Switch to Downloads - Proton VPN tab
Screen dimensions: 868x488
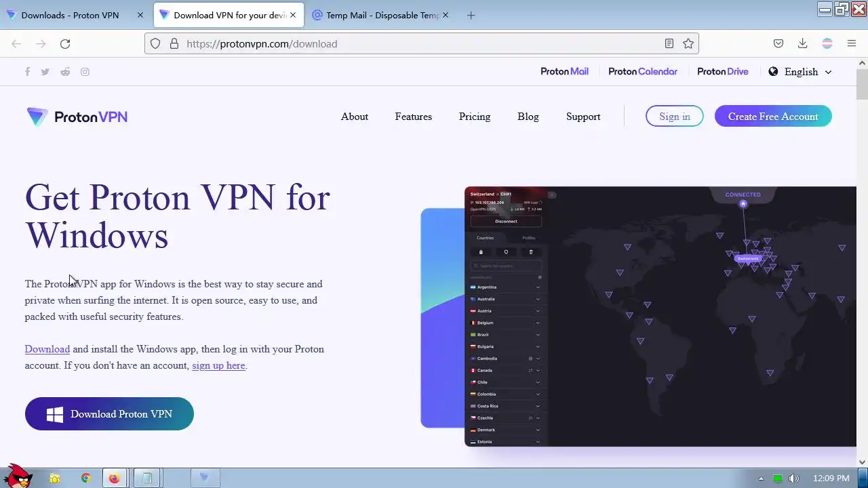point(71,15)
